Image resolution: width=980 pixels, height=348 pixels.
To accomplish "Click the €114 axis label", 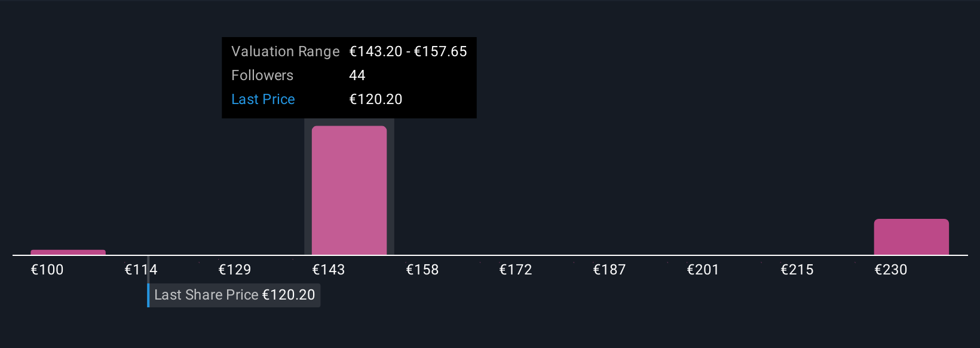I will point(141,270).
